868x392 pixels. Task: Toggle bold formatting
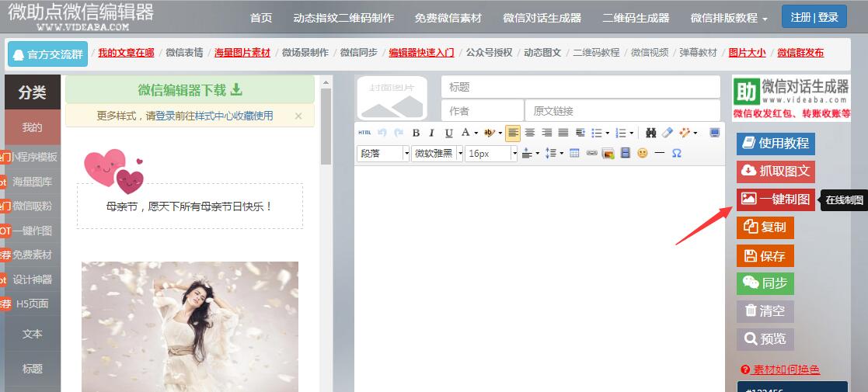click(x=416, y=133)
